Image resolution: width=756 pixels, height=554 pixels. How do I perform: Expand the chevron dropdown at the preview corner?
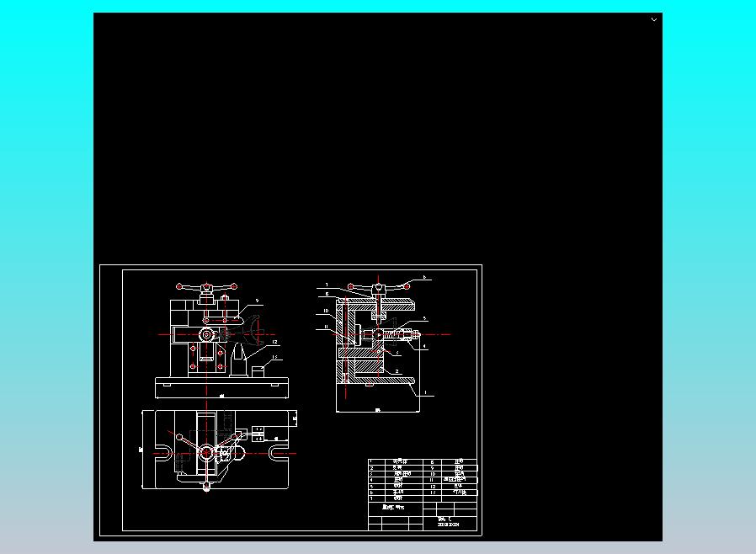[654, 19]
